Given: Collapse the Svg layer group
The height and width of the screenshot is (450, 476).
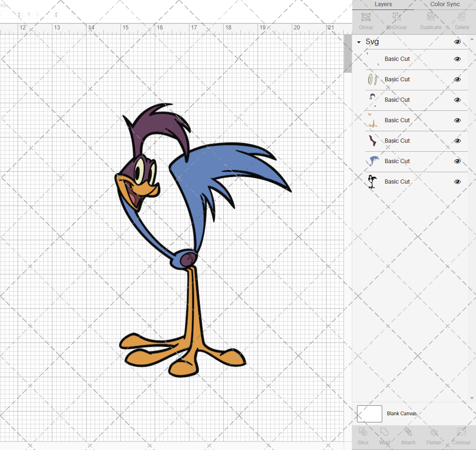Looking at the screenshot, I should point(358,42).
